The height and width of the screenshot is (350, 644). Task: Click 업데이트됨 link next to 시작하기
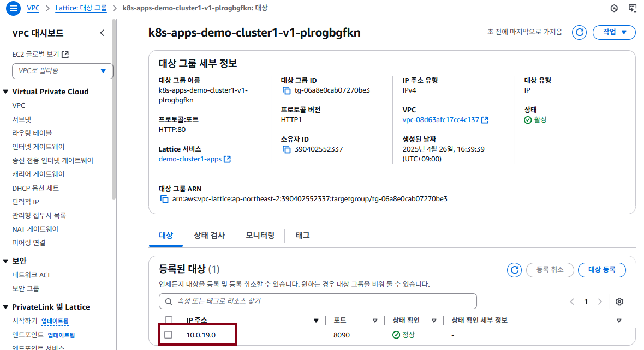(x=55, y=321)
